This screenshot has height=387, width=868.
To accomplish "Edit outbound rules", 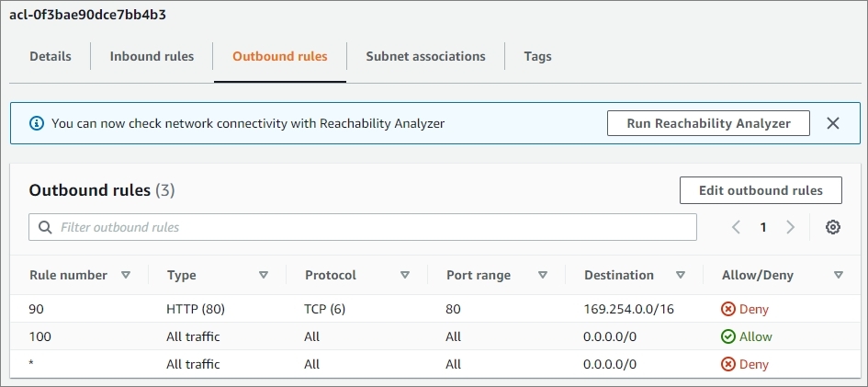I will (x=761, y=190).
